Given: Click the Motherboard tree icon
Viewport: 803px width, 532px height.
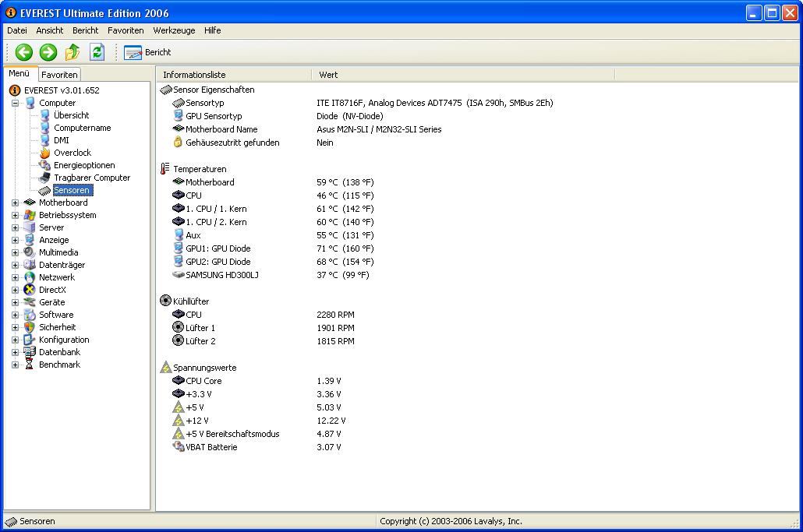Looking at the screenshot, I should pos(30,203).
